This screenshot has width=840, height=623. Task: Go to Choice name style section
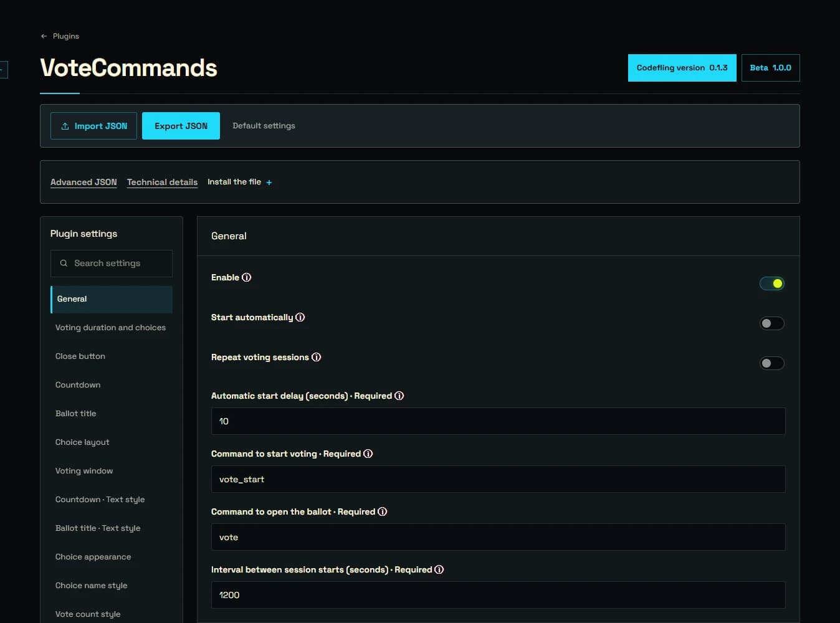(112, 586)
